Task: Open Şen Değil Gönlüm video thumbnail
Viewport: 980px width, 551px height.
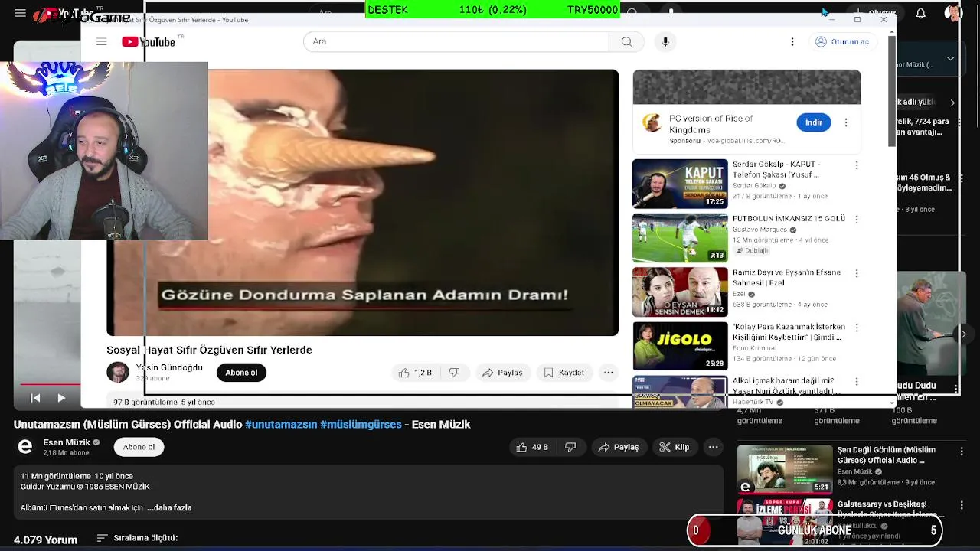Action: coord(785,469)
